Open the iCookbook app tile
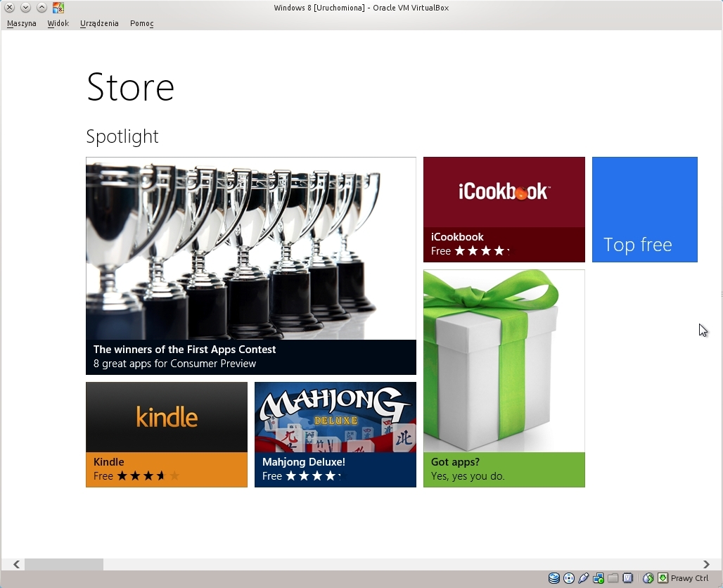 point(504,210)
